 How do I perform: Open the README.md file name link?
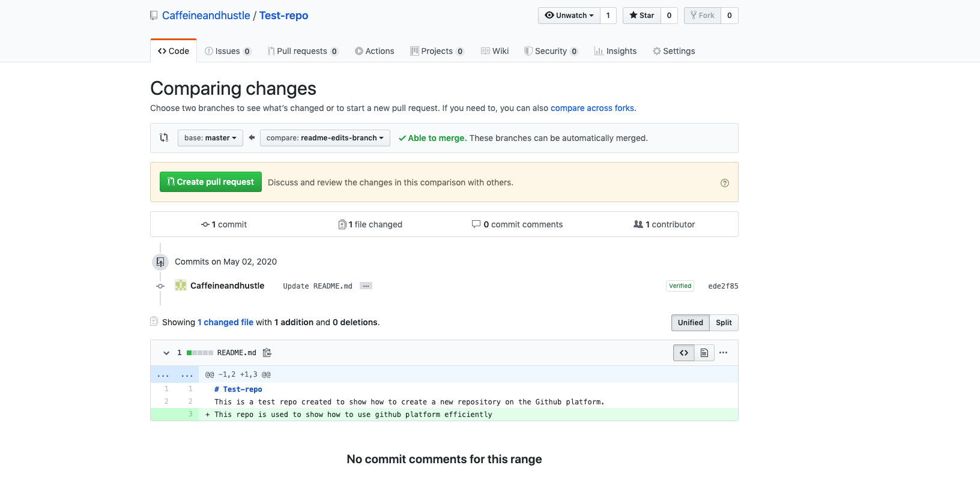point(237,353)
